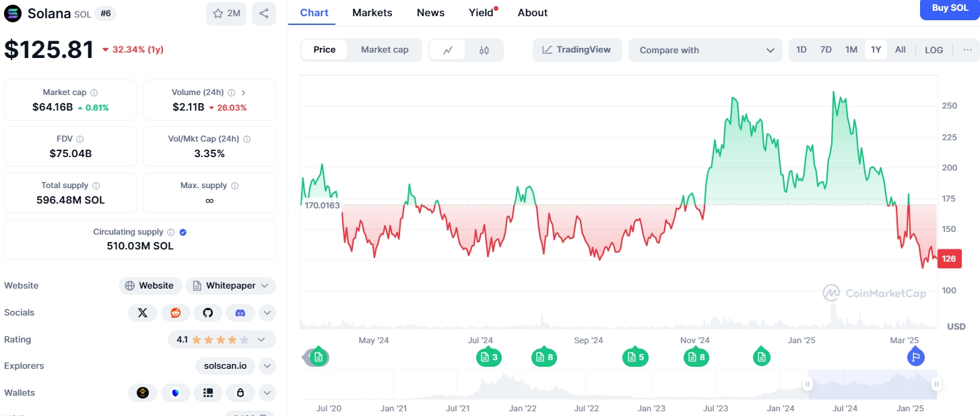Set chart range to 1Y

click(876, 50)
